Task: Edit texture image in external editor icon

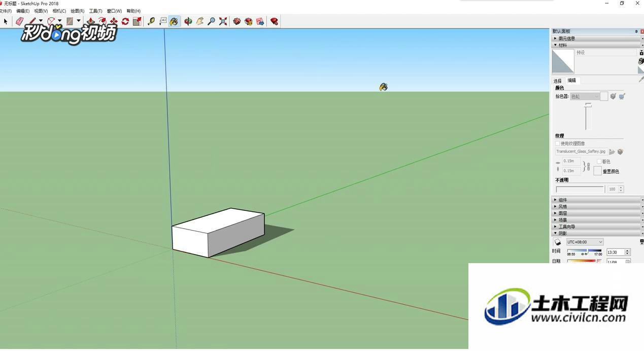Action: point(621,152)
